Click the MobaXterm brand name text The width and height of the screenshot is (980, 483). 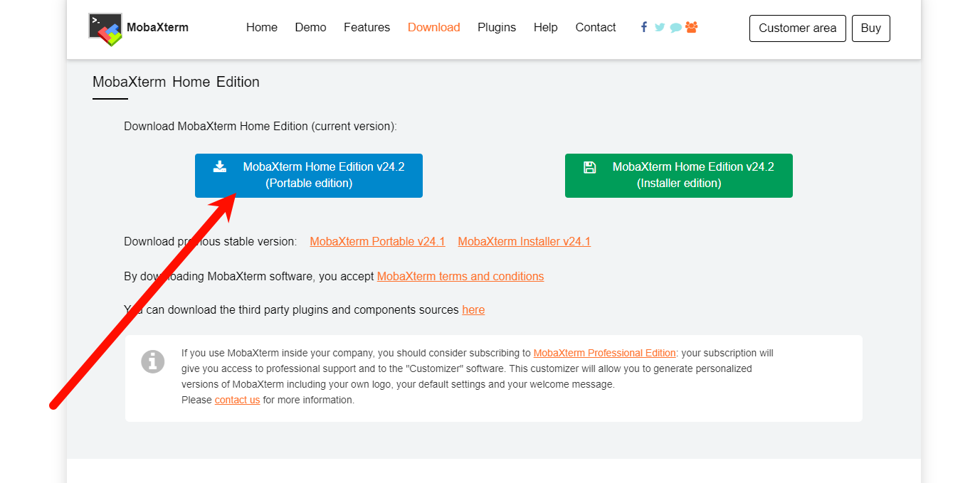point(157,28)
